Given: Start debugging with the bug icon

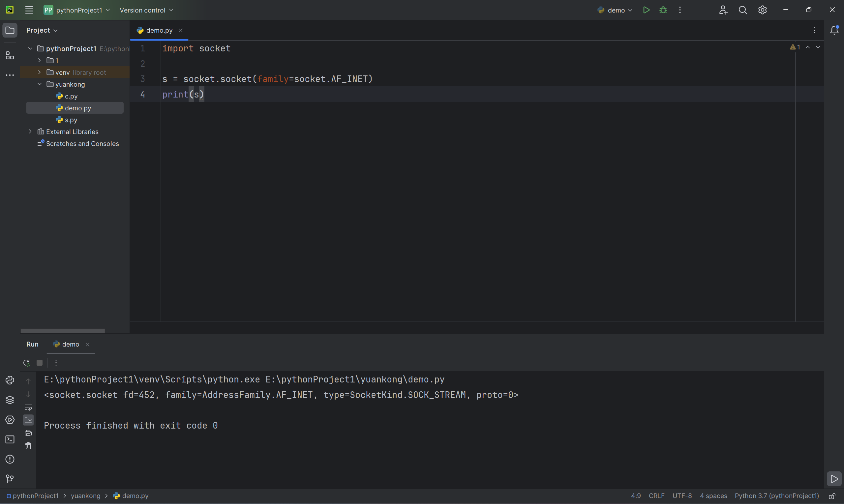Looking at the screenshot, I should pyautogui.click(x=663, y=10).
